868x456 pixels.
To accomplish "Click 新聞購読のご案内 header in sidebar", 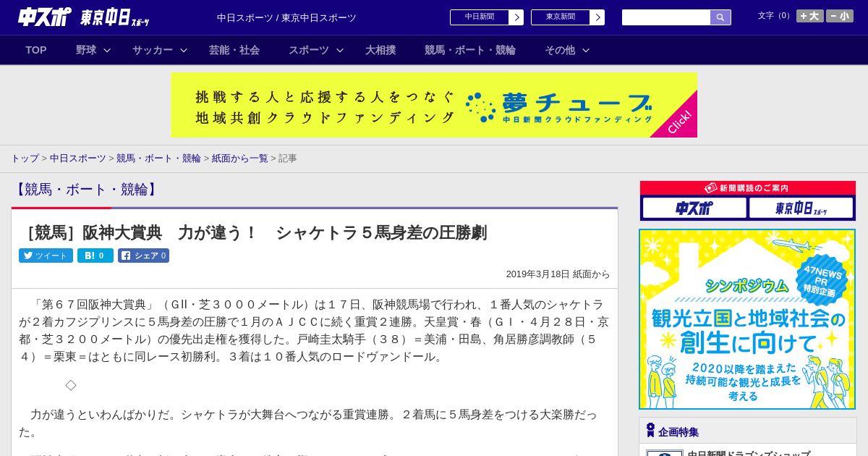I will [x=748, y=187].
